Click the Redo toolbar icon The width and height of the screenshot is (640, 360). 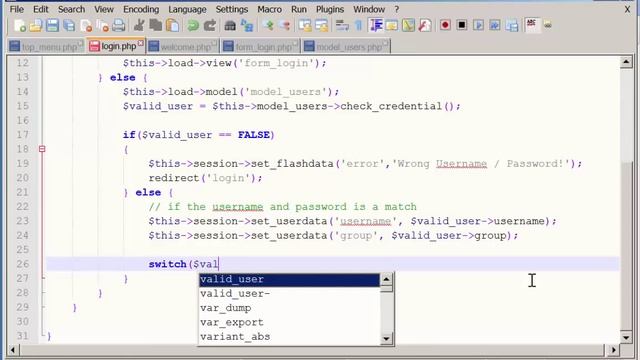click(209, 26)
